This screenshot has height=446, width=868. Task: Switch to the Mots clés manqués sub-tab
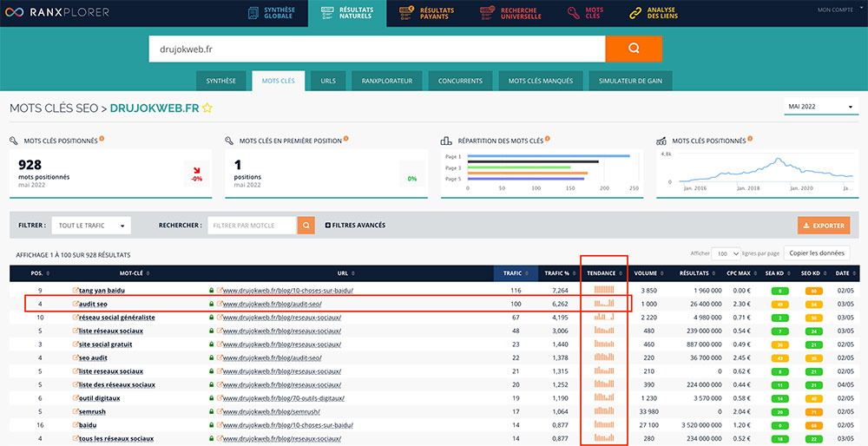pos(540,81)
